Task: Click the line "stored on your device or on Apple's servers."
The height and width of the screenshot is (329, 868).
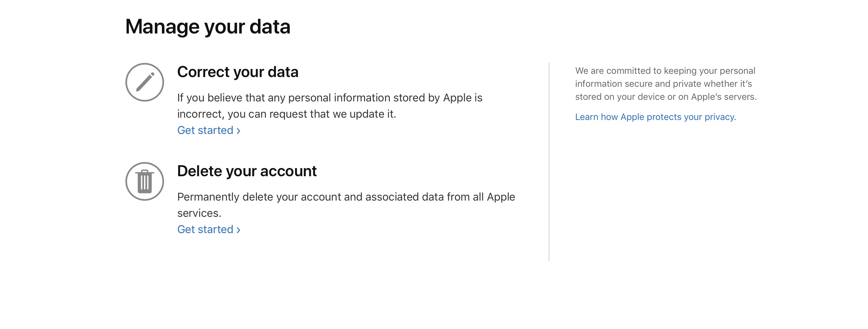Action: [x=666, y=97]
